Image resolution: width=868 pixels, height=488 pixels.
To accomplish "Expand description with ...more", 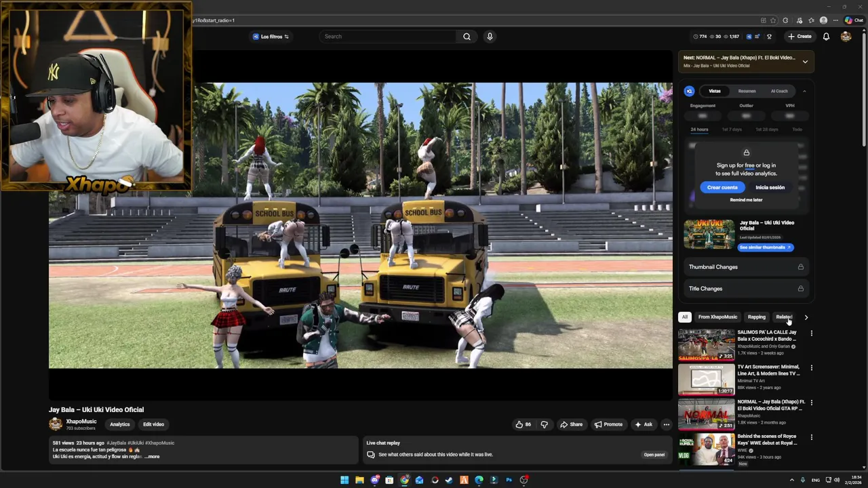I will pos(153,457).
